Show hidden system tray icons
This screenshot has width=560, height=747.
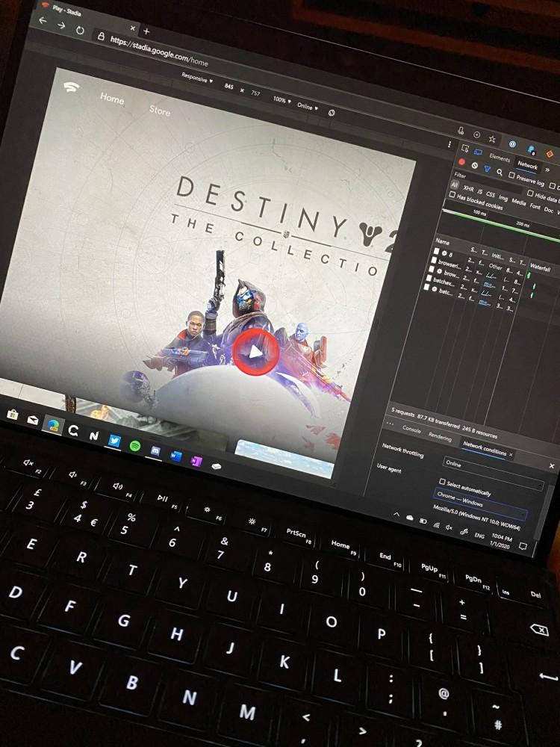tap(396, 514)
